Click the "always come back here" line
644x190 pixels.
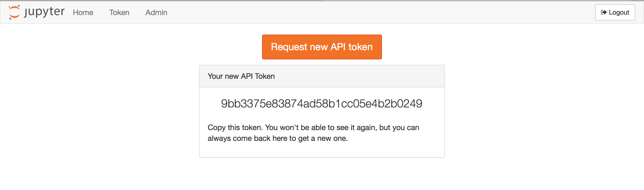[x=277, y=138]
